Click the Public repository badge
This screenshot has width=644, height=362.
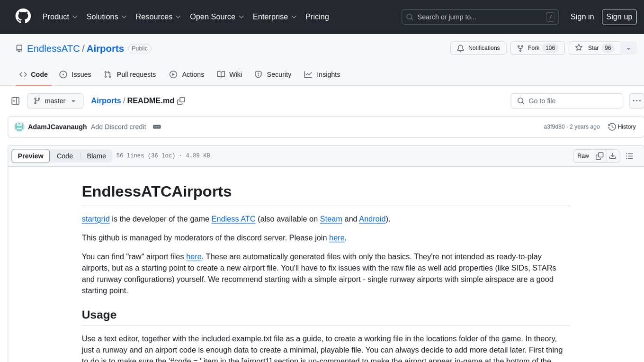click(140, 48)
